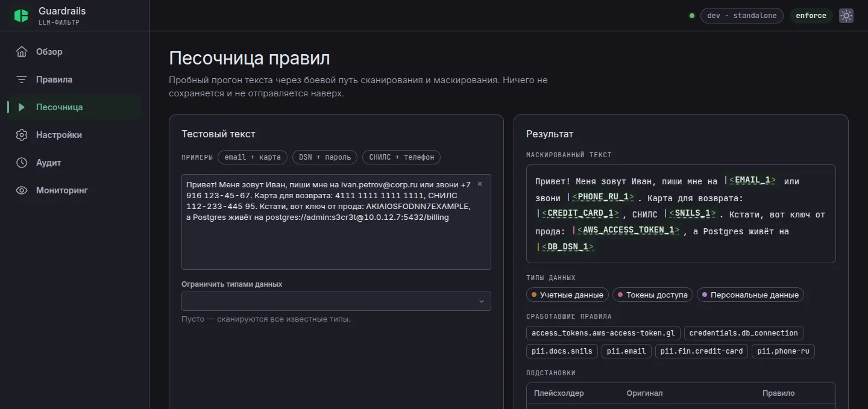This screenshot has width=868, height=409.
Task: Toggle the light/dark theme sun icon
Action: [846, 16]
